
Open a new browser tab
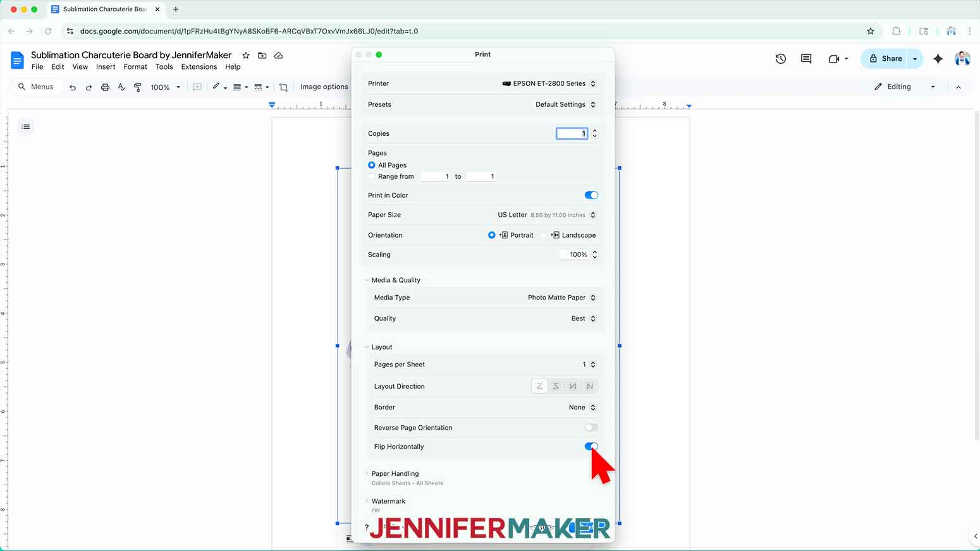(176, 9)
